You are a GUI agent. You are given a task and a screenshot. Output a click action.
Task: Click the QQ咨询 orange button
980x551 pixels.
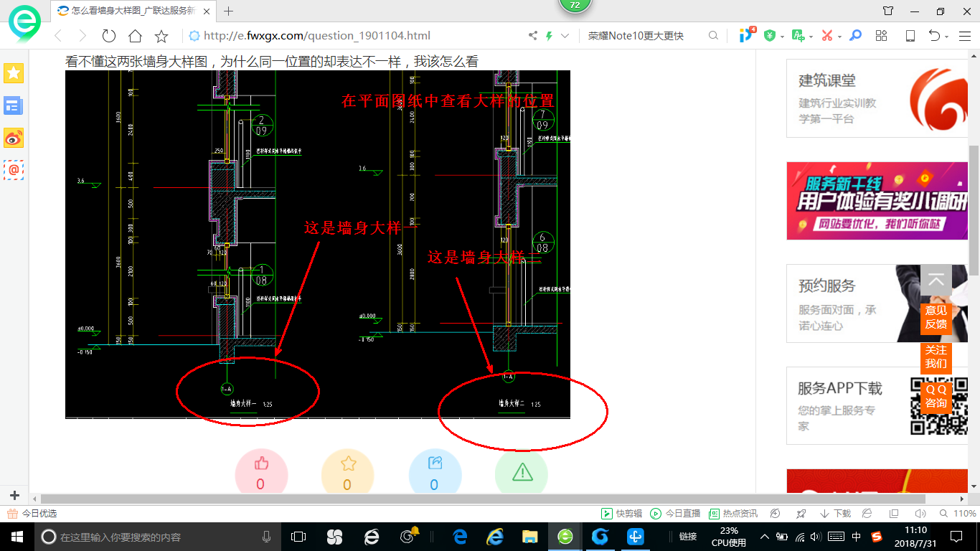tap(936, 397)
